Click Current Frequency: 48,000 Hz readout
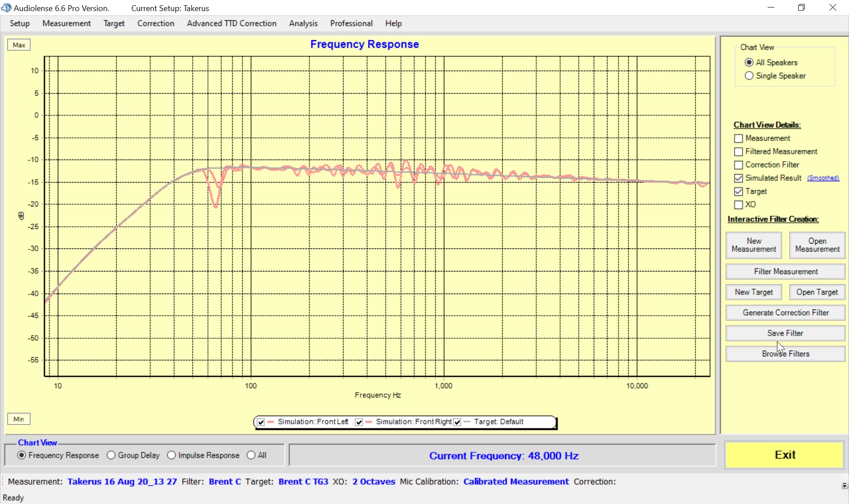The image size is (849, 504). [504, 456]
